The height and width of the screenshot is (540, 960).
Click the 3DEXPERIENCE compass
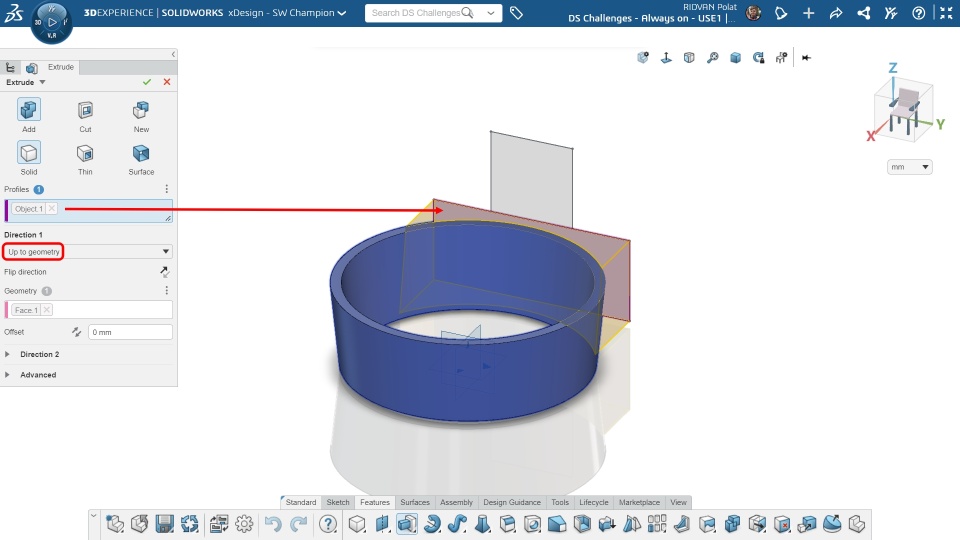51,23
